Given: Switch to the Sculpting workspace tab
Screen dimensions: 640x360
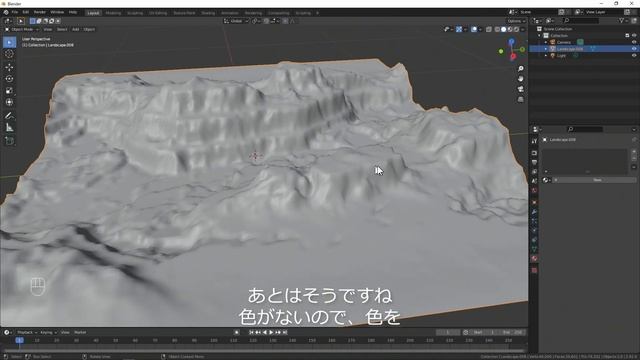Looking at the screenshot, I should [135, 13].
